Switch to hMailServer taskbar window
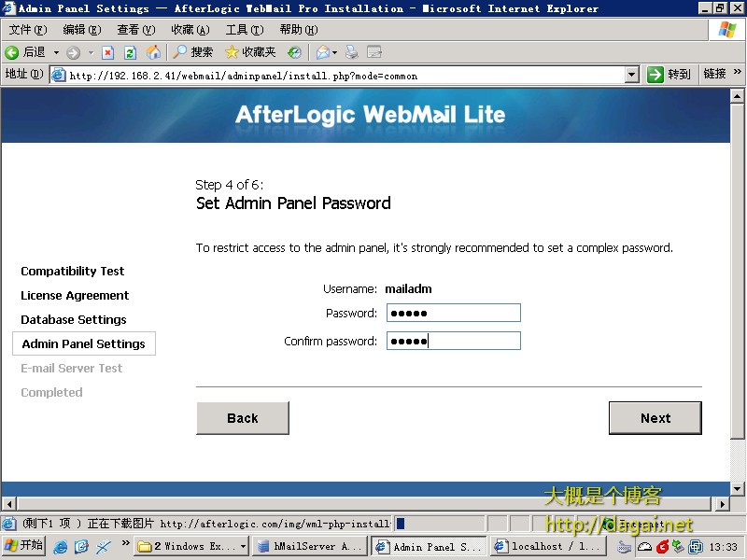This screenshot has width=747, height=560. click(310, 546)
